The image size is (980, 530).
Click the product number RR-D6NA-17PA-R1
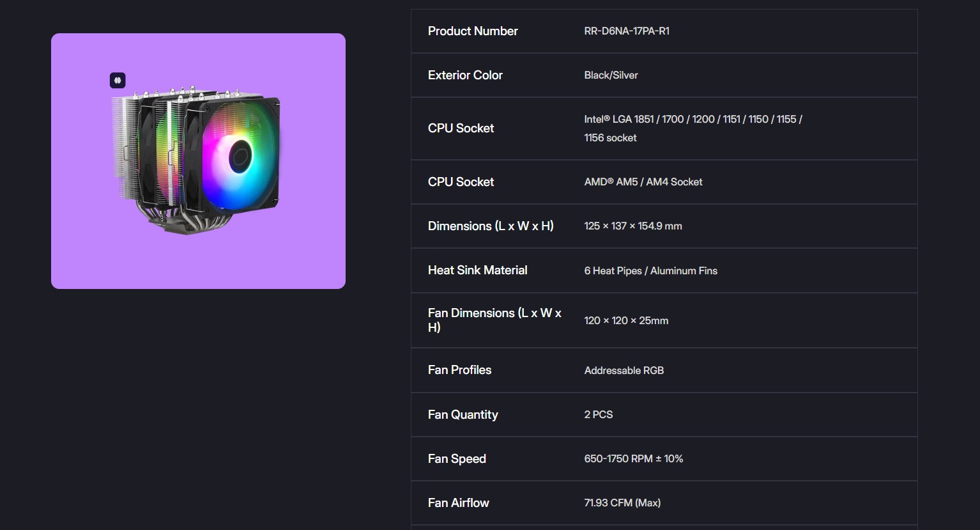626,31
